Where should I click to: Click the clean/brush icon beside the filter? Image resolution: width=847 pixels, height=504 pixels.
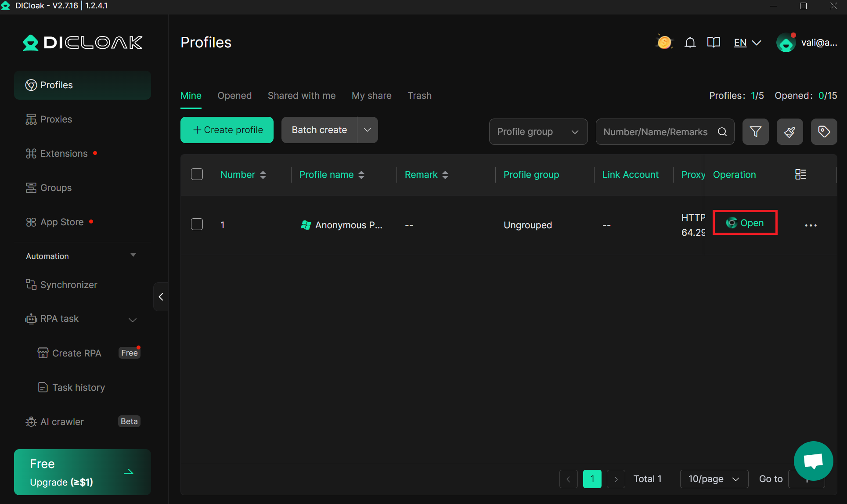coord(789,131)
